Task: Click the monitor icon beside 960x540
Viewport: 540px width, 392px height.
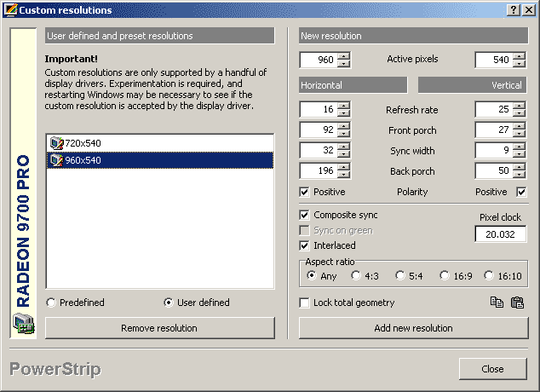Action: tap(56, 160)
